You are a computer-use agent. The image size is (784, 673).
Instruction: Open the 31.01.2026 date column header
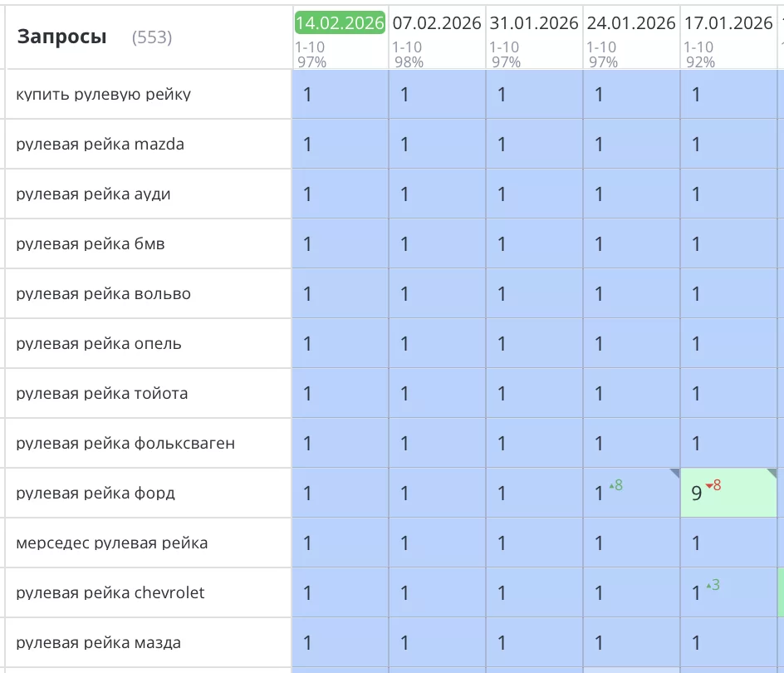[534, 22]
